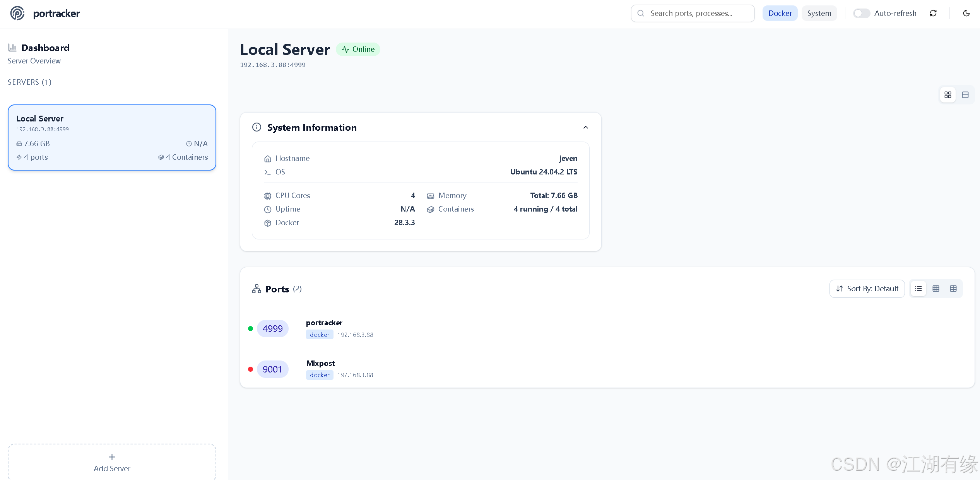The height and width of the screenshot is (480, 980).
Task: Select Local Server in sidebar
Action: [112, 137]
